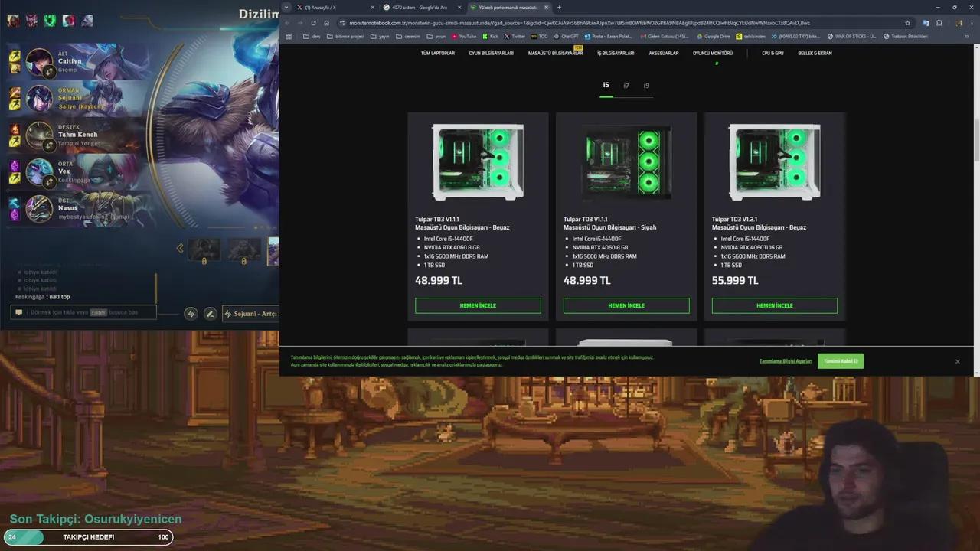Open Tulpar TD3 V1.1.1 Siyah product image
The image size is (980, 551).
(x=626, y=162)
